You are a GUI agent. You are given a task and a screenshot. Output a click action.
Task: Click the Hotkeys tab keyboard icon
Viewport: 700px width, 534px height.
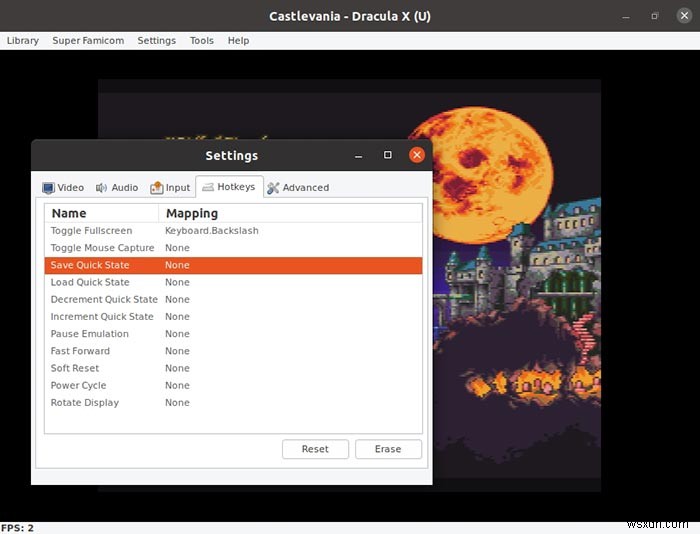208,187
